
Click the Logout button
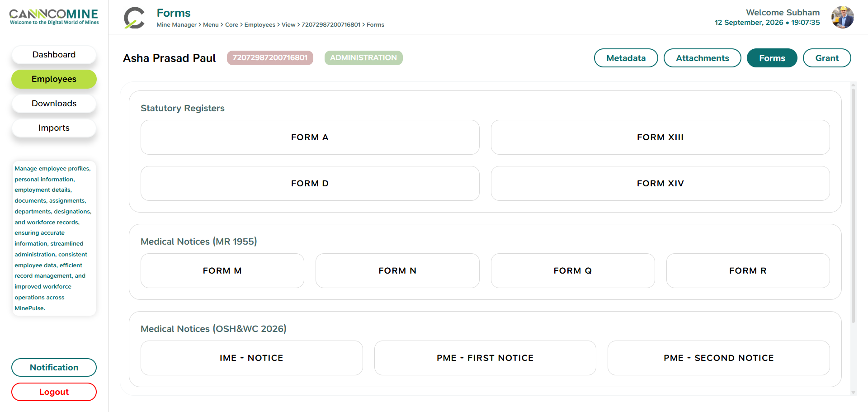54,392
